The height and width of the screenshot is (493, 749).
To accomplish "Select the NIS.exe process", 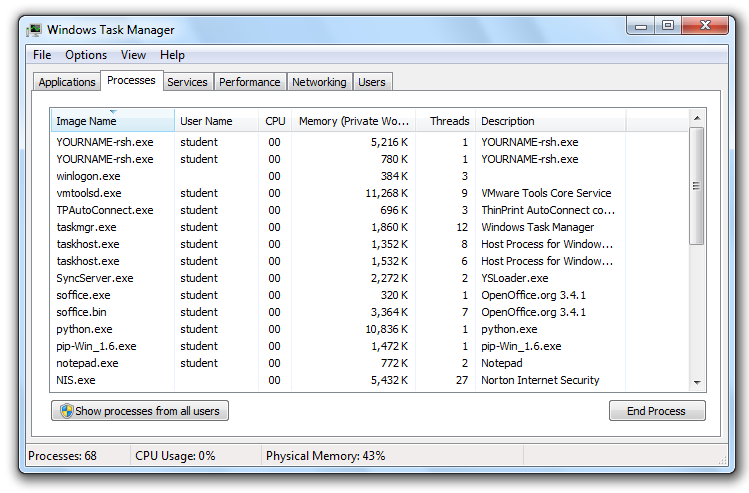I will click(x=369, y=380).
